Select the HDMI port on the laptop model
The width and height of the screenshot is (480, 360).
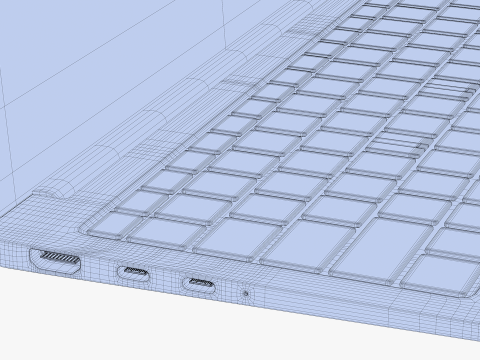(x=56, y=262)
